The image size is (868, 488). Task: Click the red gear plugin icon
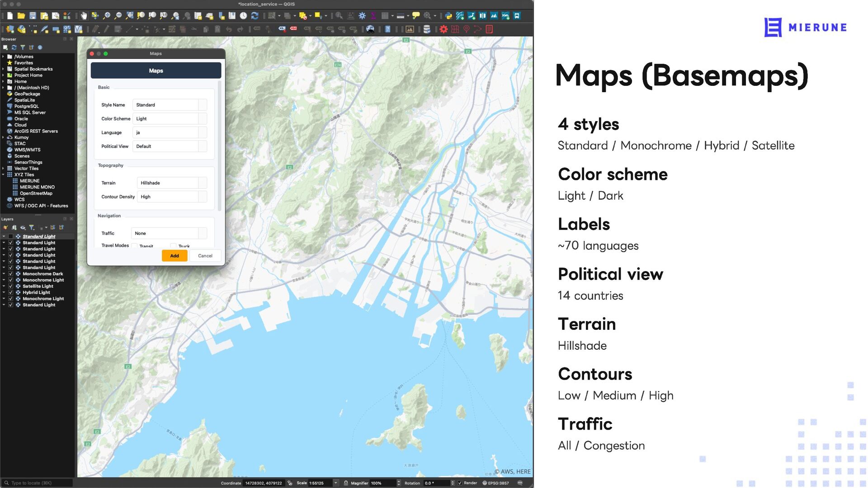[x=443, y=29]
